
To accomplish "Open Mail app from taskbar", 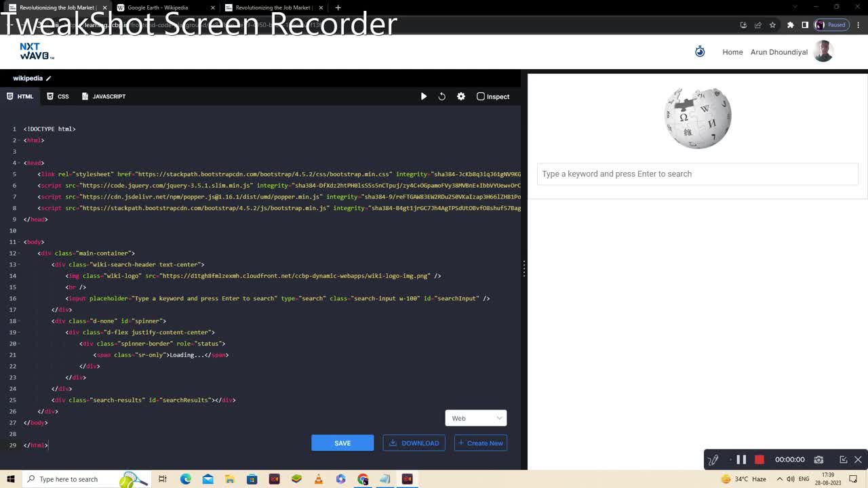I will click(x=208, y=479).
